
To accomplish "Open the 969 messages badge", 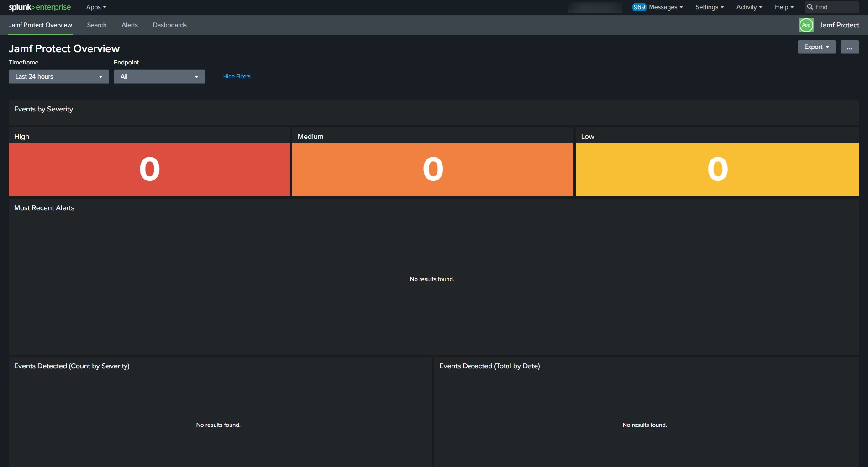I will (639, 7).
